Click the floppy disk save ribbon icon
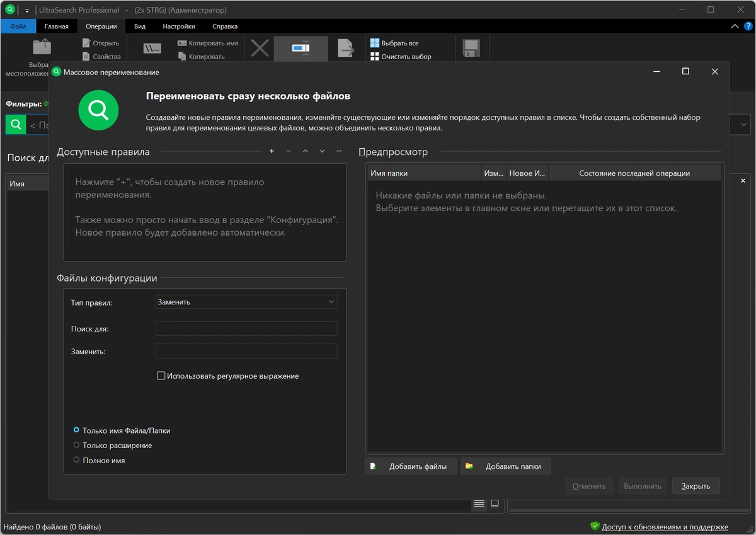Viewport: 756px width, 535px height. click(471, 49)
